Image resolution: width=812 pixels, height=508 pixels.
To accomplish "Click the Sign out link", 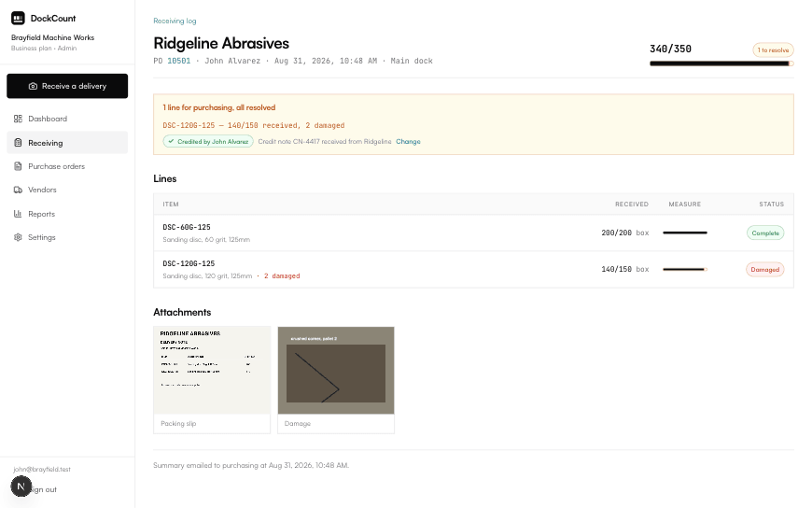I will 44,489.
